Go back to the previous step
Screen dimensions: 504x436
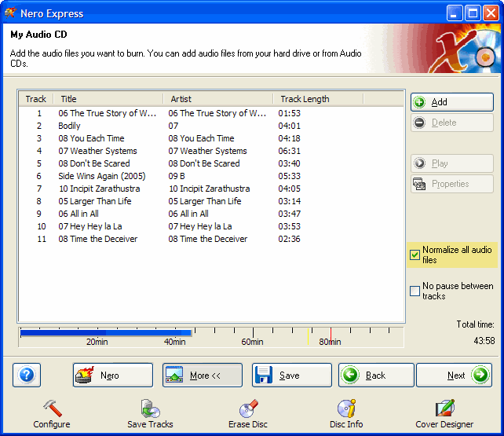point(376,375)
